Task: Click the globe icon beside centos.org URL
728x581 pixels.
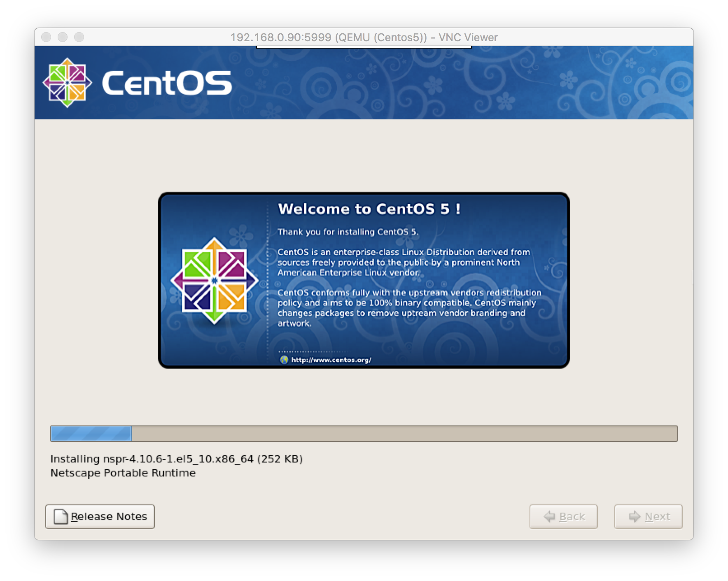Action: pyautogui.click(x=284, y=360)
